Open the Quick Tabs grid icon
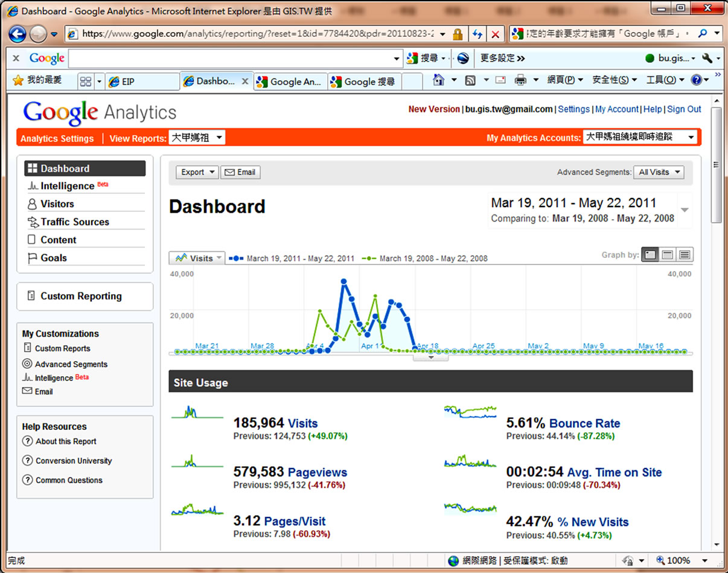Image resolution: width=728 pixels, height=573 pixels. (x=86, y=81)
